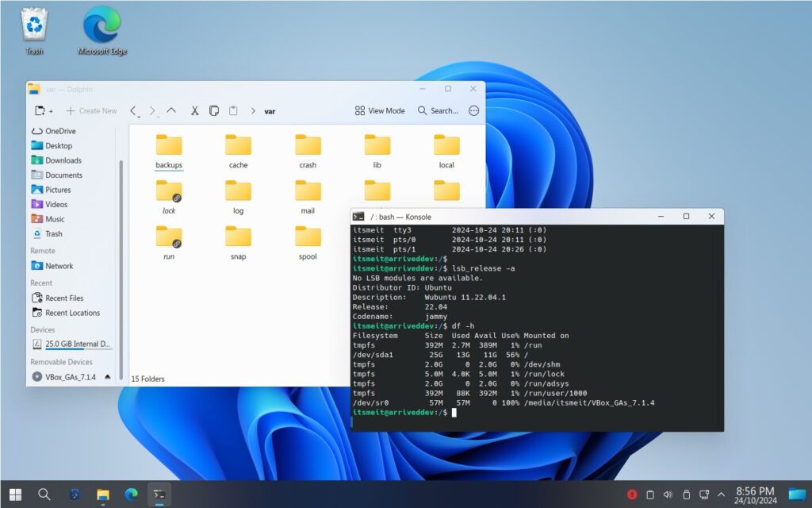
Task: Click the breadcrumb chevron before var
Action: click(x=253, y=111)
